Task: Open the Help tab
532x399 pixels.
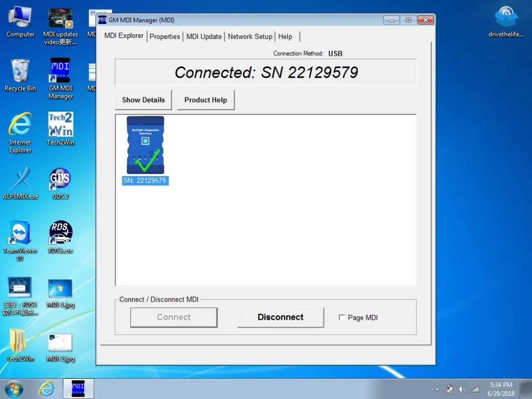Action: coord(285,36)
